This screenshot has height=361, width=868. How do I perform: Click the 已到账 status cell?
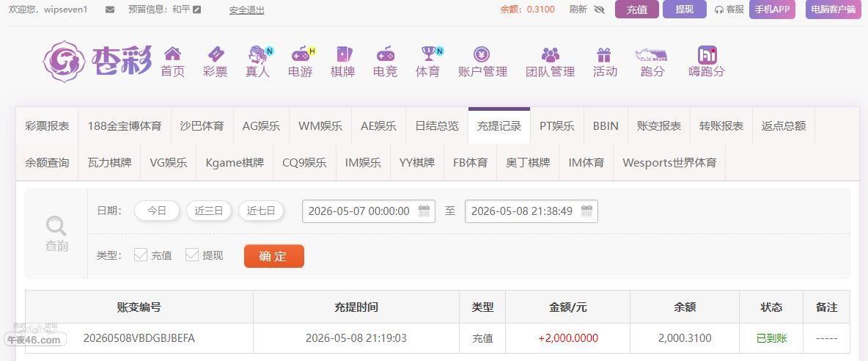pyautogui.click(x=772, y=338)
